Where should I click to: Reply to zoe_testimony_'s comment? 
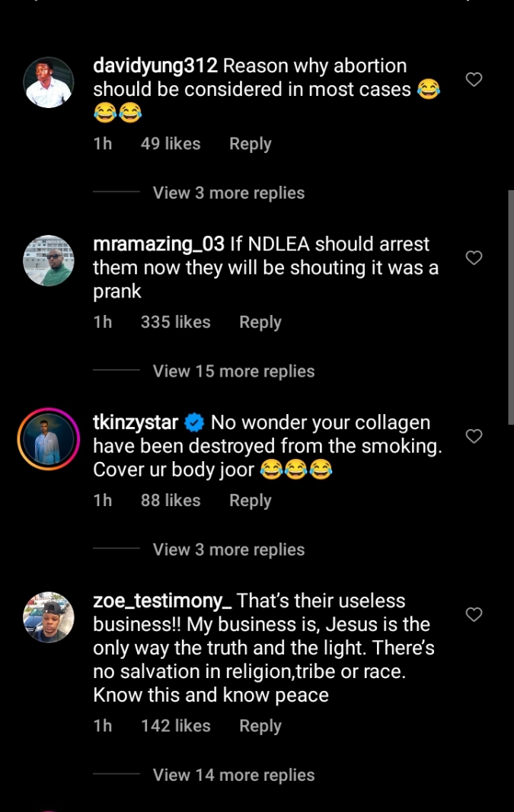[260, 727]
